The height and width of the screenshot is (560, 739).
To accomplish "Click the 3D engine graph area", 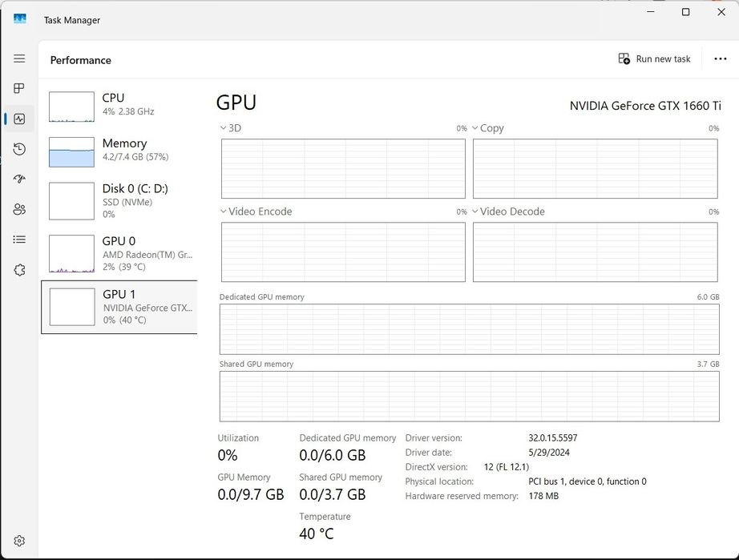I will (343, 168).
